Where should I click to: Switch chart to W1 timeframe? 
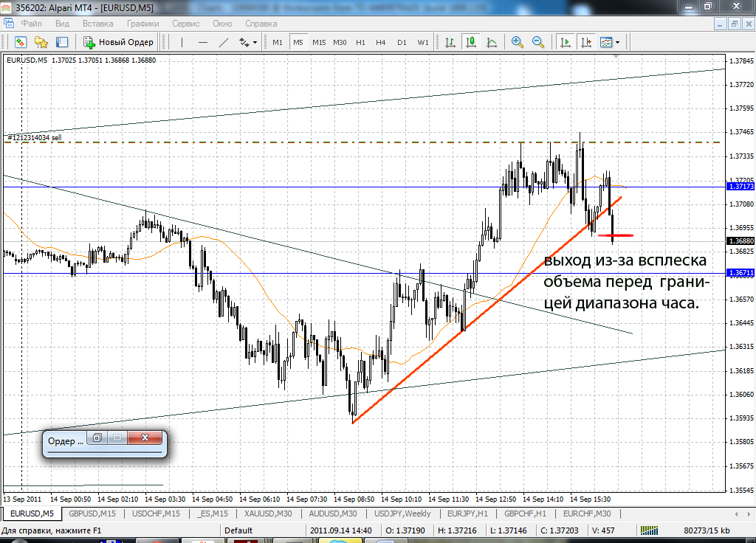[423, 42]
